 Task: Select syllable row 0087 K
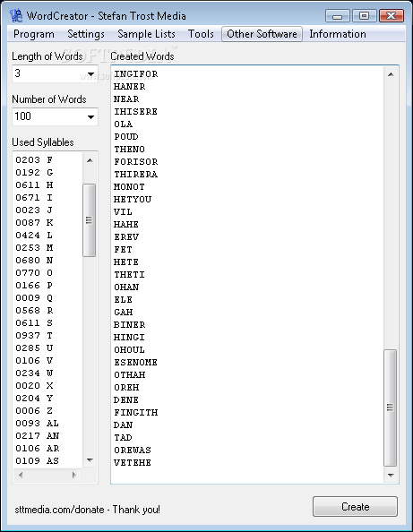tap(34, 223)
